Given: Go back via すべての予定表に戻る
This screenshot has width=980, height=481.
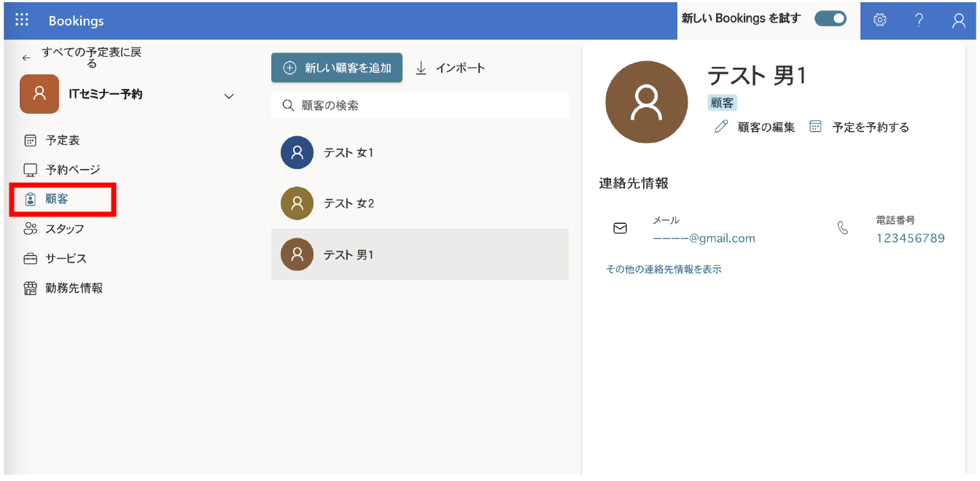Looking at the screenshot, I should point(80,58).
